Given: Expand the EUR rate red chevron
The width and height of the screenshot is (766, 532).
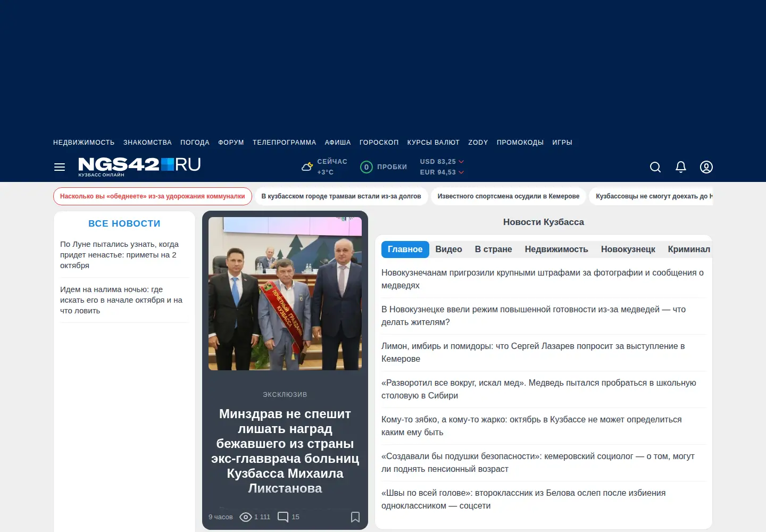Looking at the screenshot, I should point(461,172).
